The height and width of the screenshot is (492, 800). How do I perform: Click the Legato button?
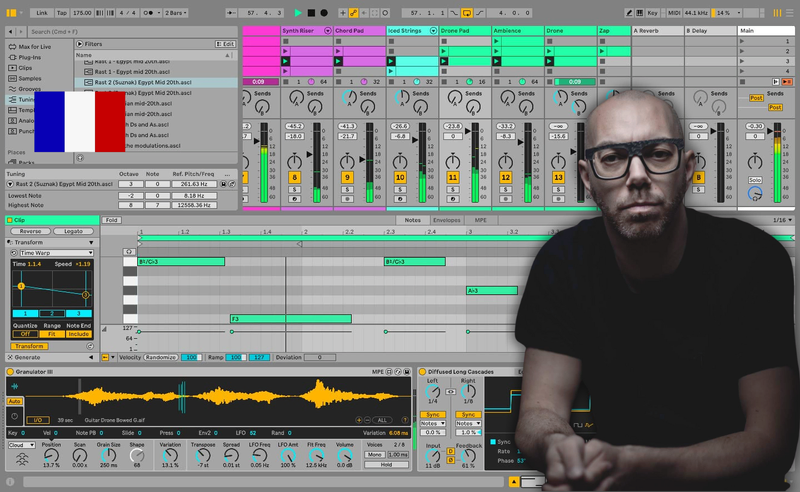click(x=73, y=231)
